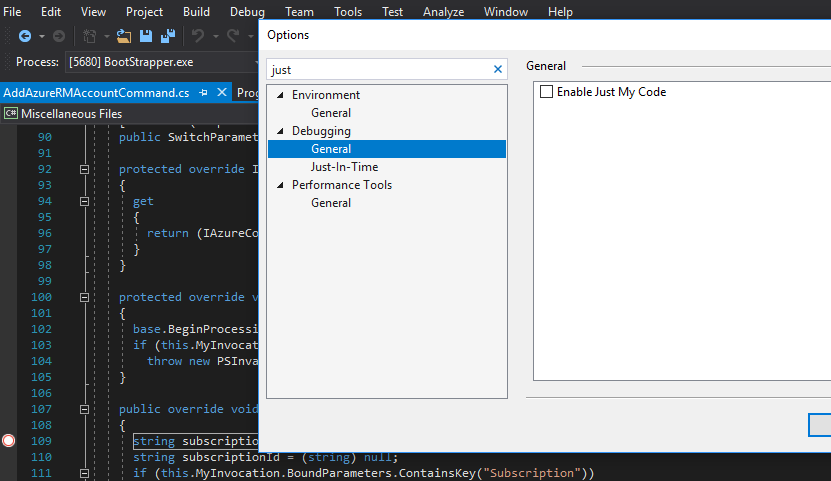The image size is (831, 481).
Task: Click 'base.BeginProcessi' code on line 102
Action: pos(195,329)
